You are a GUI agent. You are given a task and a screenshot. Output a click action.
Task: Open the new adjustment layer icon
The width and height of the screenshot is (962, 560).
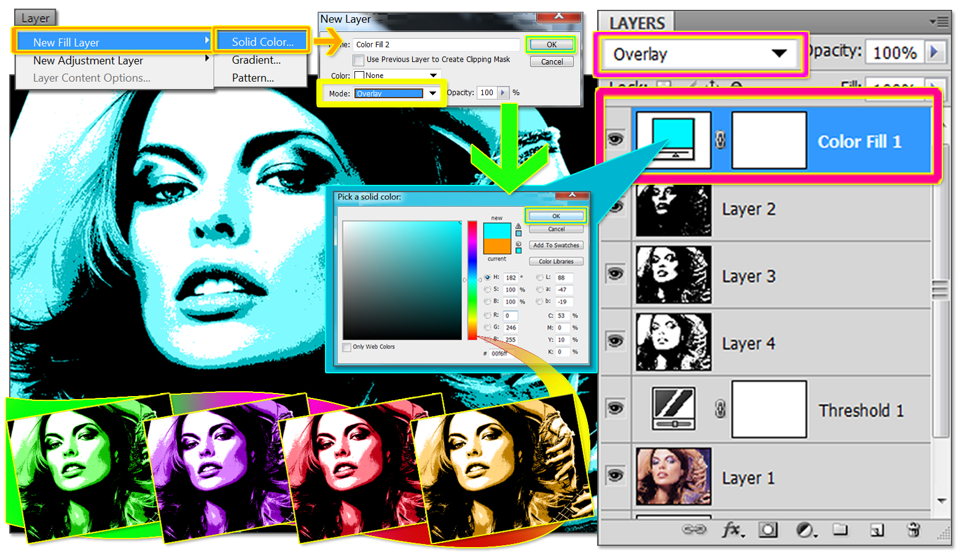805,531
